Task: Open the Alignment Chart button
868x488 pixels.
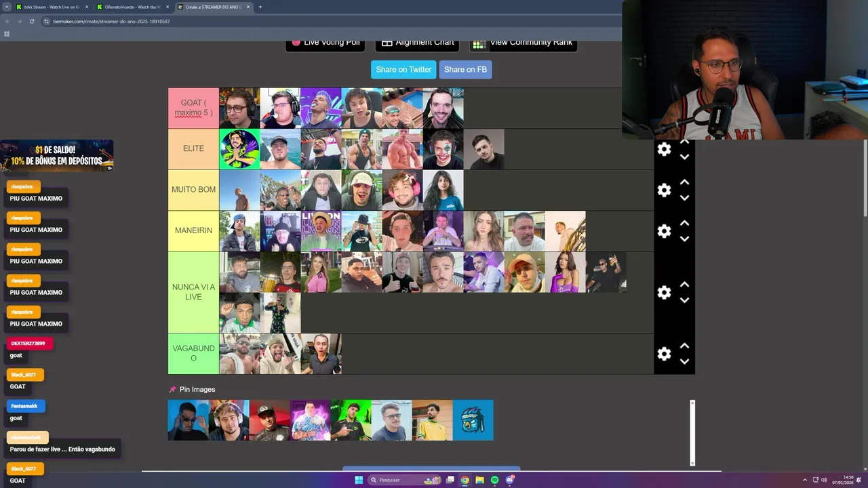Action: tap(417, 44)
